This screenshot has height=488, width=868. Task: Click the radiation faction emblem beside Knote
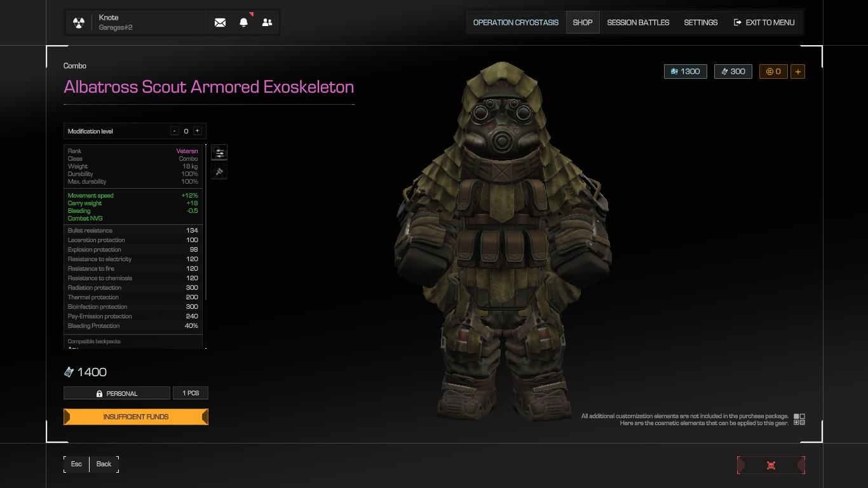click(79, 23)
